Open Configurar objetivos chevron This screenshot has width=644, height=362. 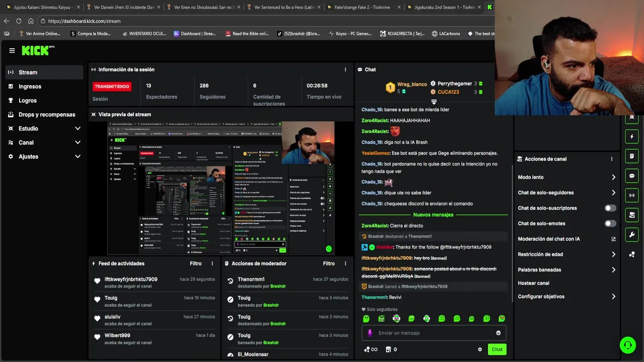(613, 297)
